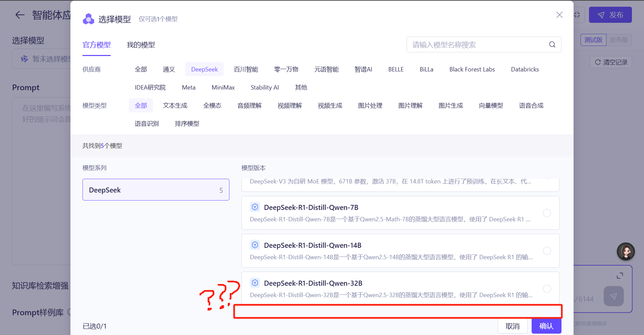The height and width of the screenshot is (335, 644).
Task: Click the search magnifier icon
Action: pyautogui.click(x=552, y=45)
